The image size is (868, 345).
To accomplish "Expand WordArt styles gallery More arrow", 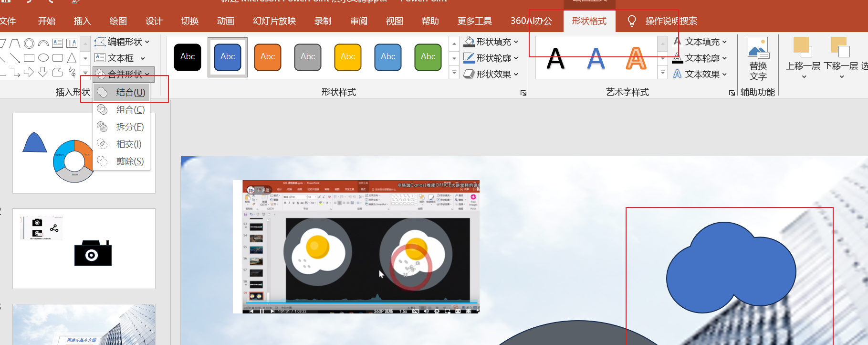I will (x=662, y=73).
